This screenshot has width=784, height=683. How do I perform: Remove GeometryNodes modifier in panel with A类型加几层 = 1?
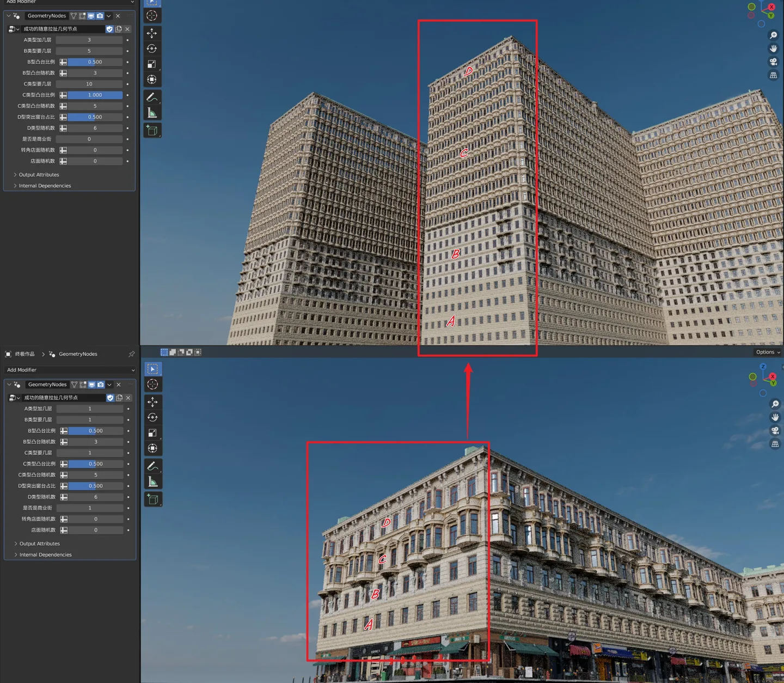pos(119,385)
